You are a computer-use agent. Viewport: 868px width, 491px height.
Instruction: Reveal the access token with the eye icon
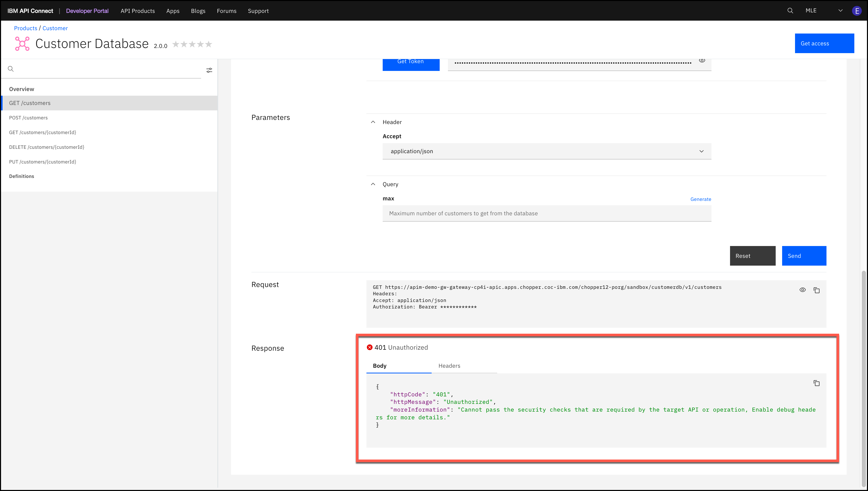pyautogui.click(x=702, y=60)
